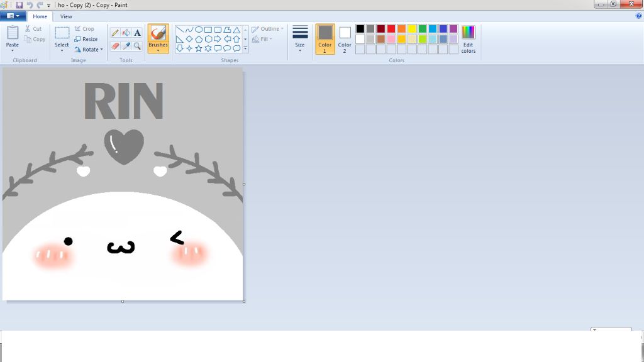Image resolution: width=644 pixels, height=362 pixels.
Task: Choose the Polygon shape
Action: (x=227, y=30)
